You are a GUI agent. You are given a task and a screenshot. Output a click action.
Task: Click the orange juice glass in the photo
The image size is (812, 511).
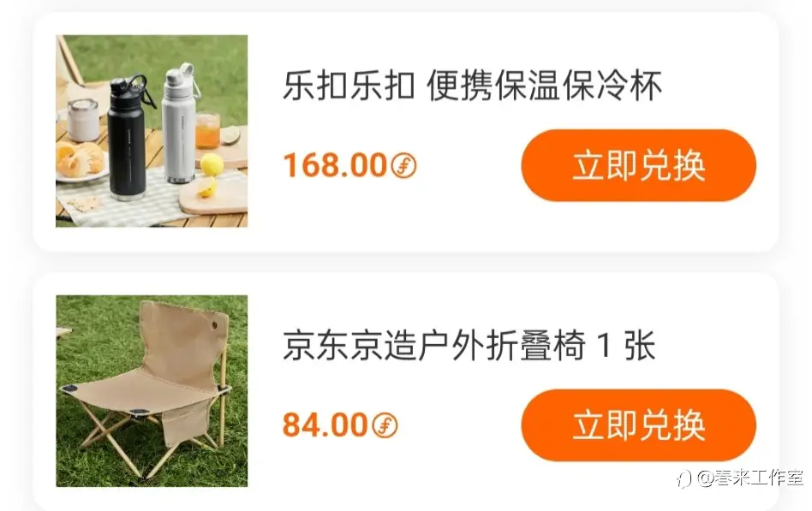(208, 131)
